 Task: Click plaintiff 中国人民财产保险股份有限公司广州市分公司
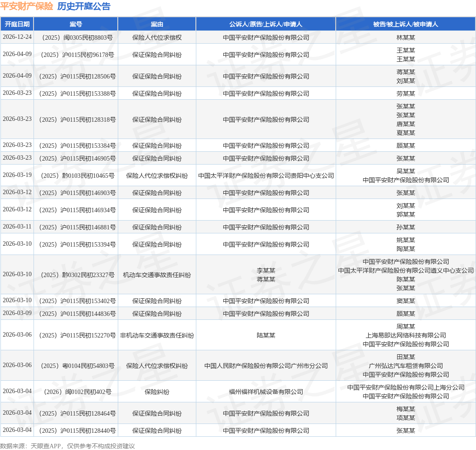point(266,366)
